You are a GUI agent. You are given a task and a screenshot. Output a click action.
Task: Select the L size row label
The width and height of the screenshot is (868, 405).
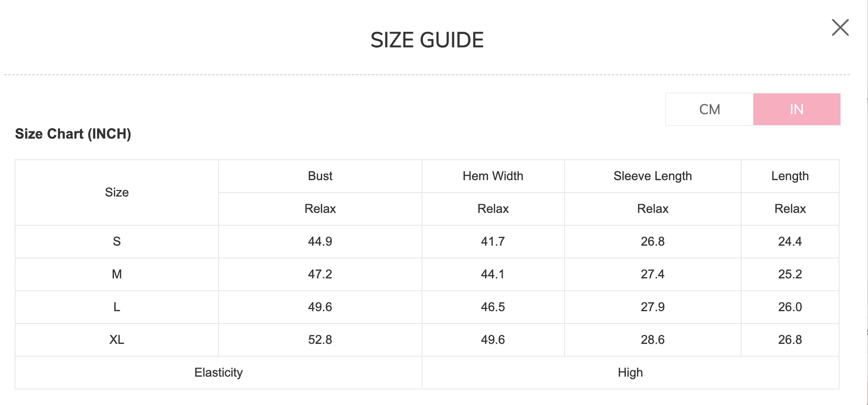click(117, 307)
